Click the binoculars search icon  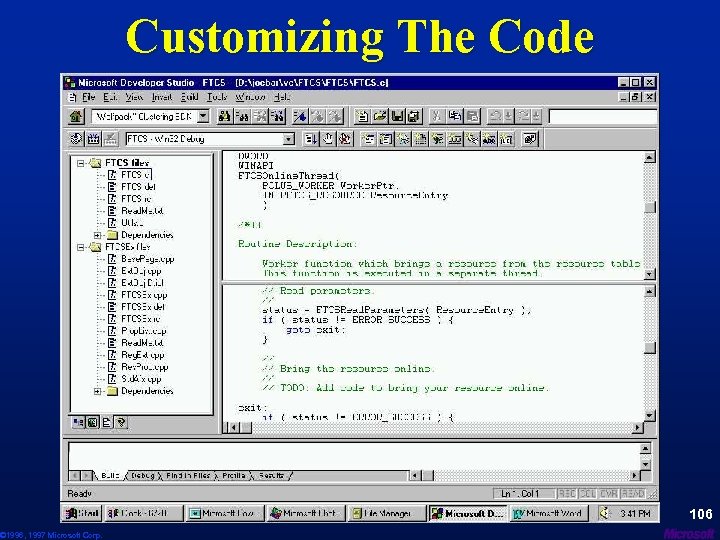click(224, 117)
